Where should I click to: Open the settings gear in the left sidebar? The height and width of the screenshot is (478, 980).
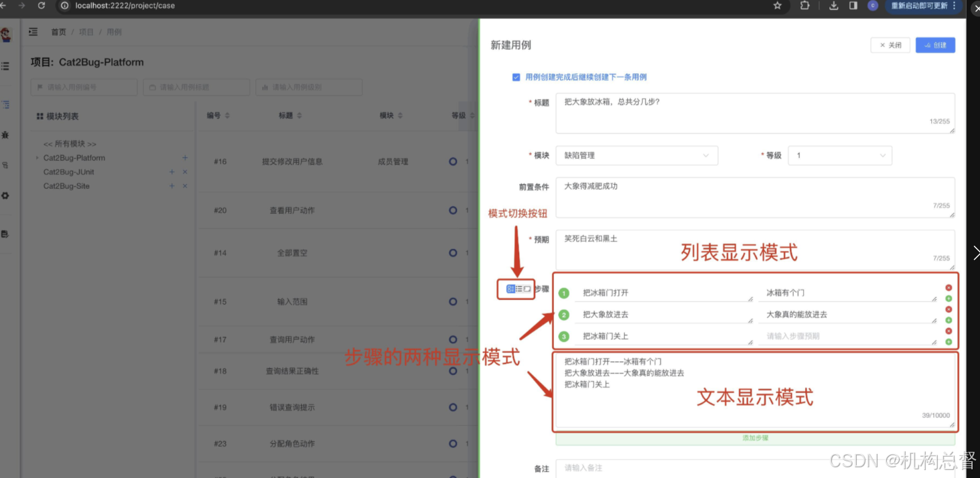pos(5,195)
